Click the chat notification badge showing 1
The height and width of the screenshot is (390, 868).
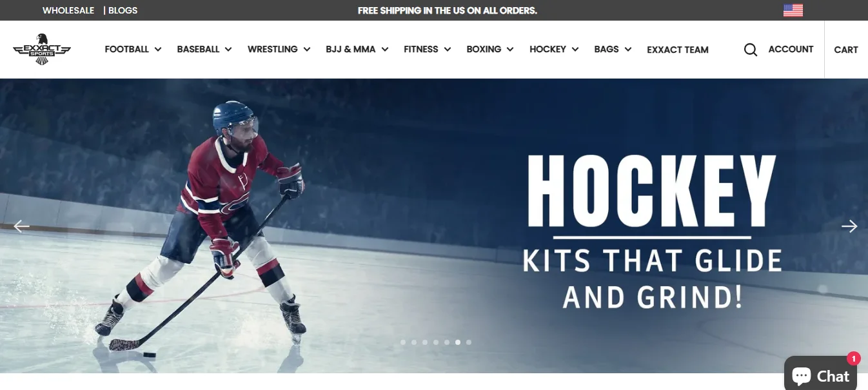854,358
